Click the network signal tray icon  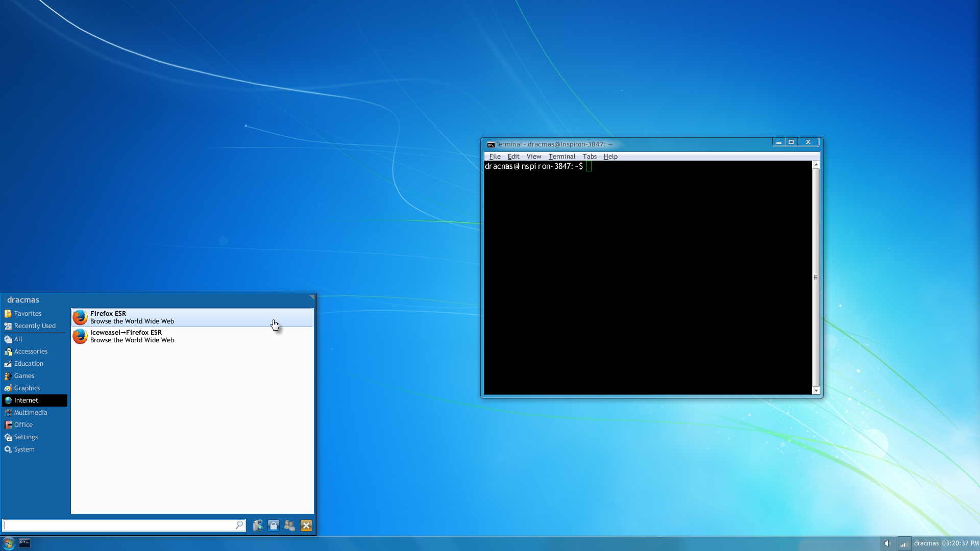point(904,543)
